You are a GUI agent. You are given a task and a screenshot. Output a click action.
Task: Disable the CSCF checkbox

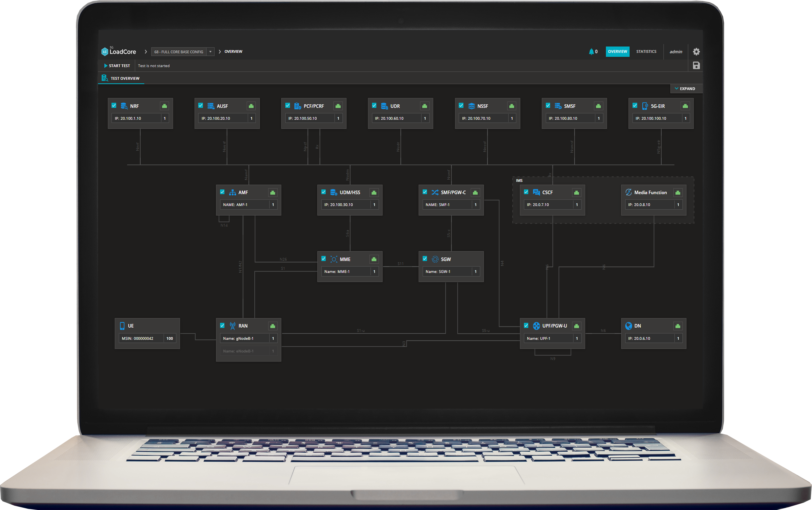click(x=526, y=192)
